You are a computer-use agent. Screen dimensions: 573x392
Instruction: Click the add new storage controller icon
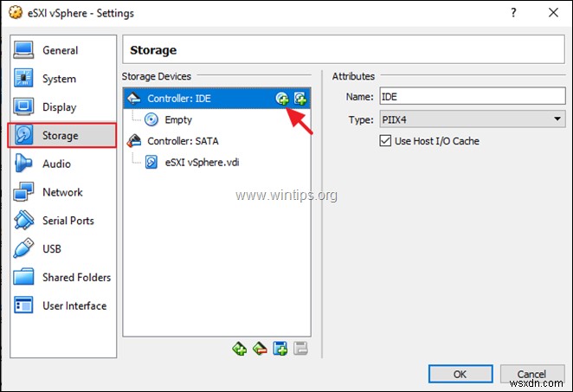tap(240, 349)
